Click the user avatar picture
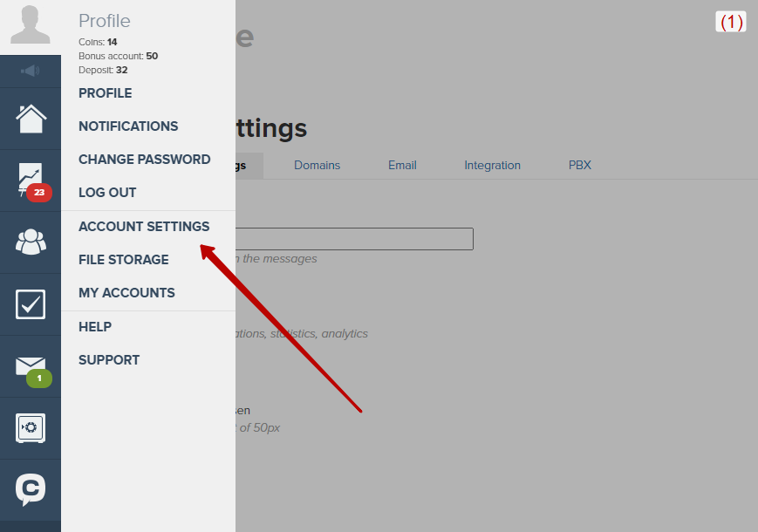Viewport: 758px width, 532px height. pos(30,24)
